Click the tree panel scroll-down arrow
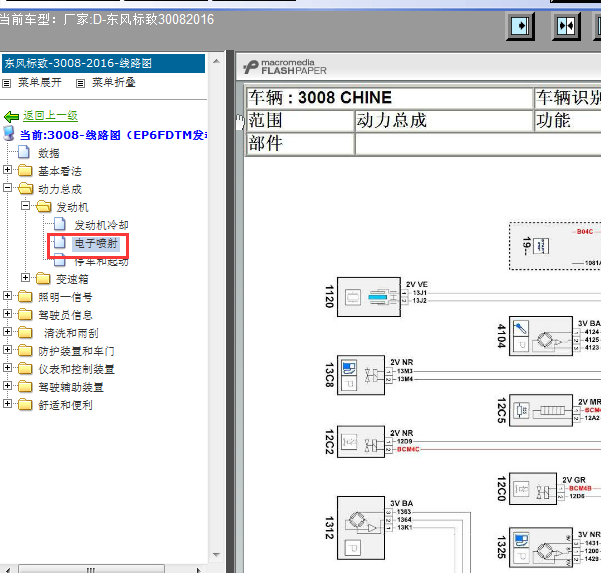 pyautogui.click(x=216, y=555)
